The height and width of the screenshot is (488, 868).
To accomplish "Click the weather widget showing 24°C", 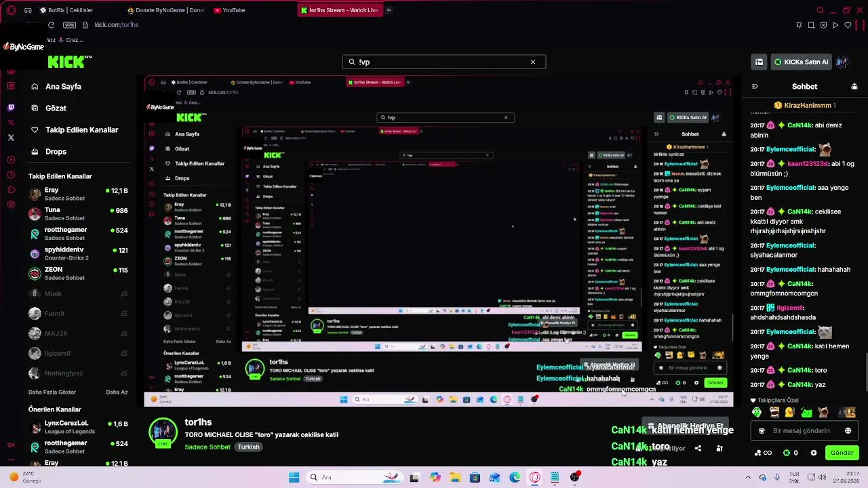I will pyautogui.click(x=26, y=477).
